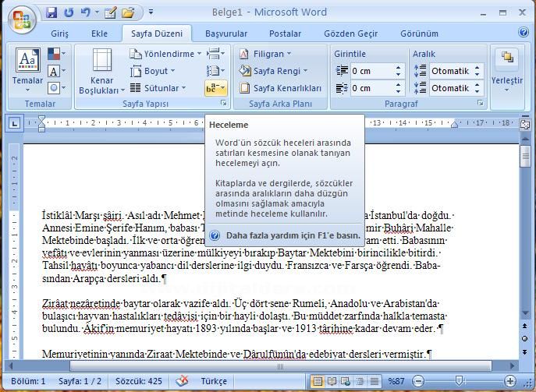Image resolution: width=536 pixels, height=392 pixels.
Task: Click Sözcük: 425 word count
Action: (138, 381)
